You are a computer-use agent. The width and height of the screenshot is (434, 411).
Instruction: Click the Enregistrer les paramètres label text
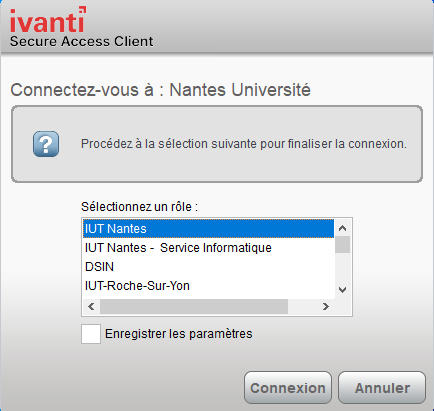click(179, 334)
